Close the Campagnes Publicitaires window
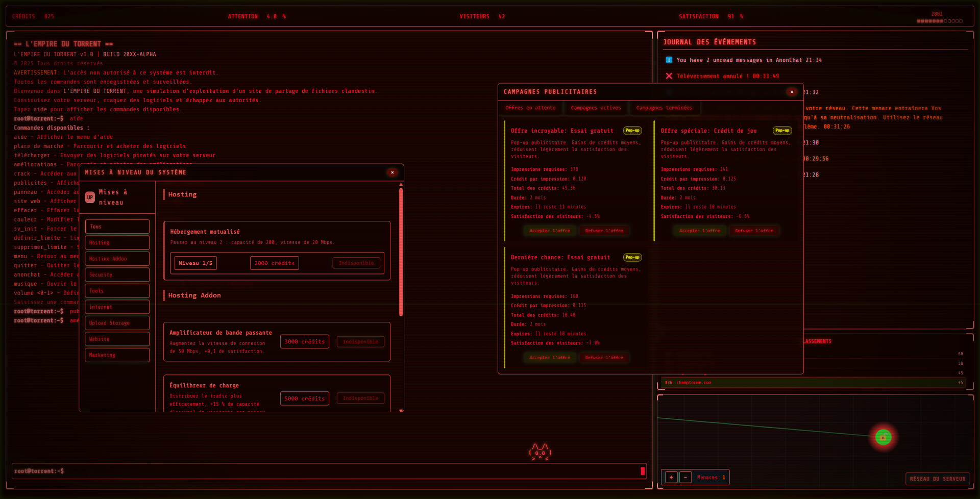This screenshot has width=980, height=499. click(792, 92)
